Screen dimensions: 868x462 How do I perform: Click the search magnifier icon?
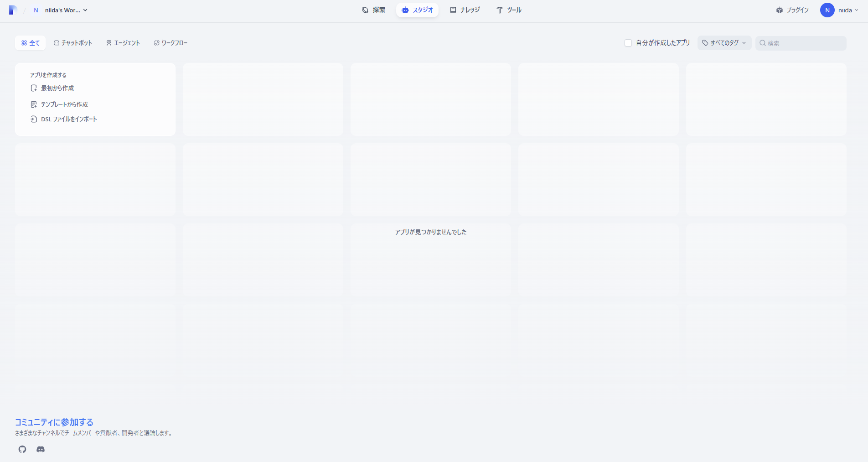point(763,43)
